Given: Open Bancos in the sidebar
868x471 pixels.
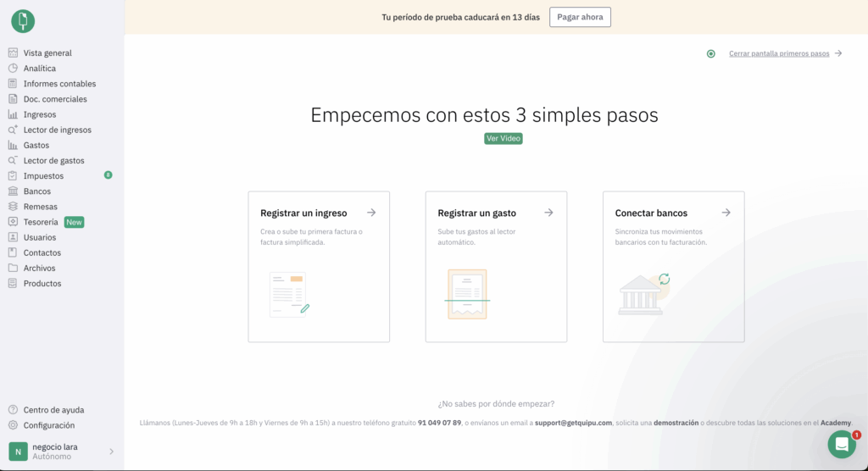Looking at the screenshot, I should 36,191.
